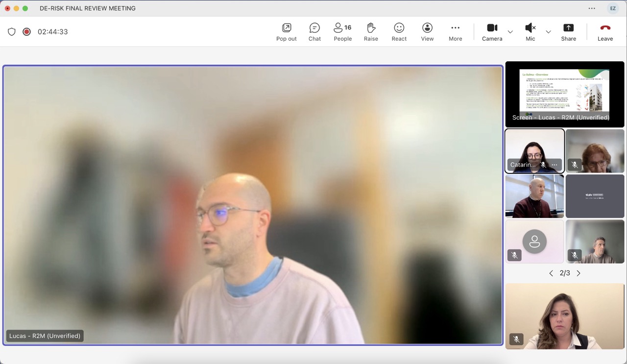Viewport: 627px width, 364px height.
Task: Expand the Camera options dropdown arrow
Action: [x=510, y=32]
